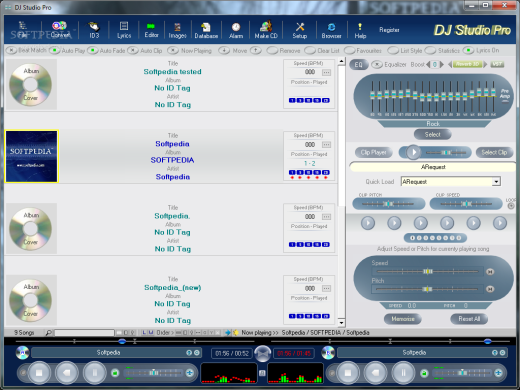Toggle the Equalizer on/off switch
Screen dimensions: 520x390
pos(377,64)
